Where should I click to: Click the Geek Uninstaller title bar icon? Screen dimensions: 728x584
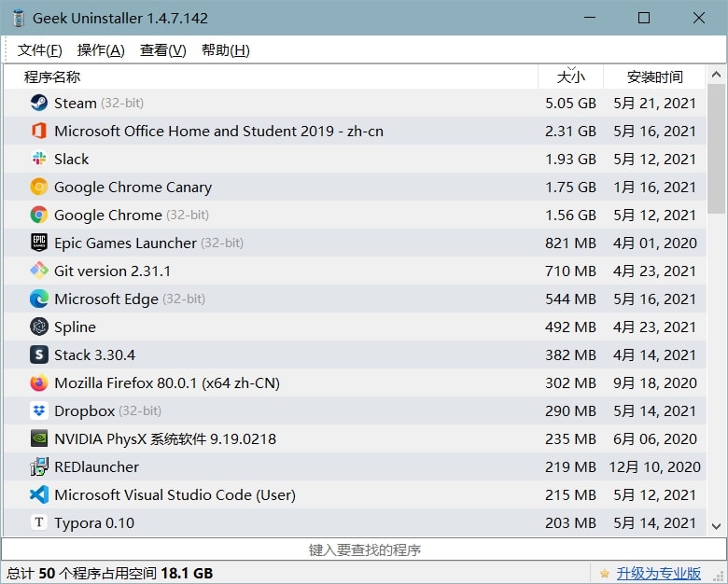point(19,18)
